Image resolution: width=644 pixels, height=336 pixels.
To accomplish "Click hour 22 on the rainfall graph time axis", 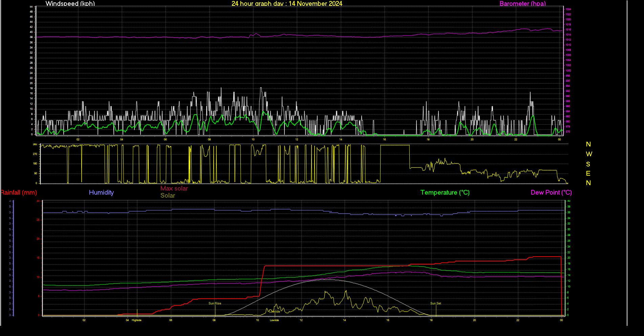I will pos(518,320).
